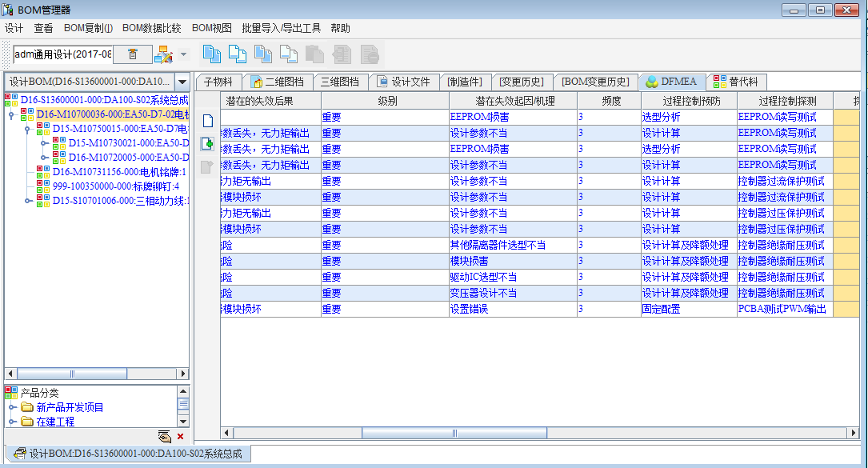This screenshot has width=868, height=468.
Task: Click the first copy icon in the toolbar
Action: tap(210, 54)
